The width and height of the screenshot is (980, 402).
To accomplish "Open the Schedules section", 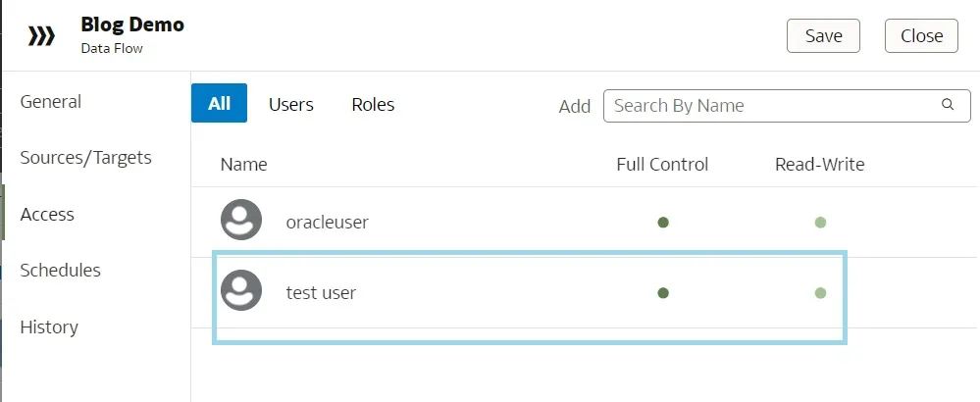I will click(x=61, y=271).
